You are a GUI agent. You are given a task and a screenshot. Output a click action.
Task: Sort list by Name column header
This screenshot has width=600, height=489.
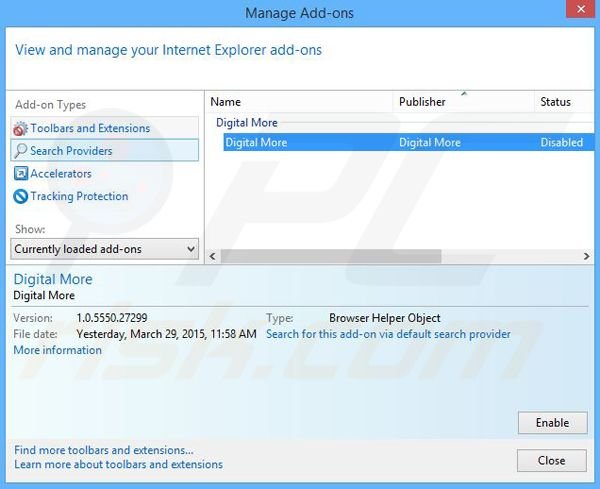300,102
